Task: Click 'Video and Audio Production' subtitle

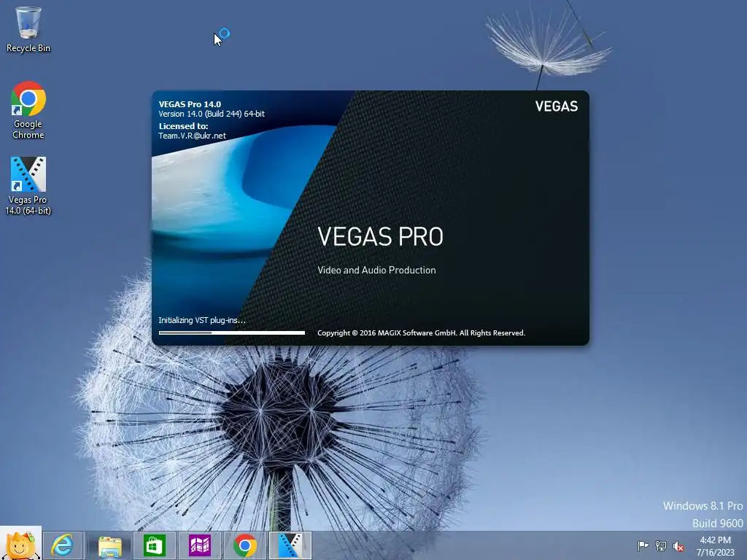Action: pos(376,270)
